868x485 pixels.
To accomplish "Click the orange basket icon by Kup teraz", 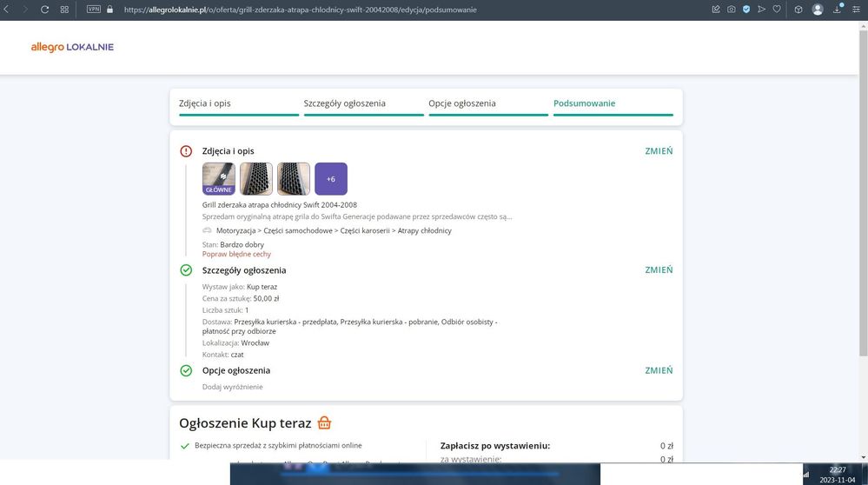I will tap(324, 423).
